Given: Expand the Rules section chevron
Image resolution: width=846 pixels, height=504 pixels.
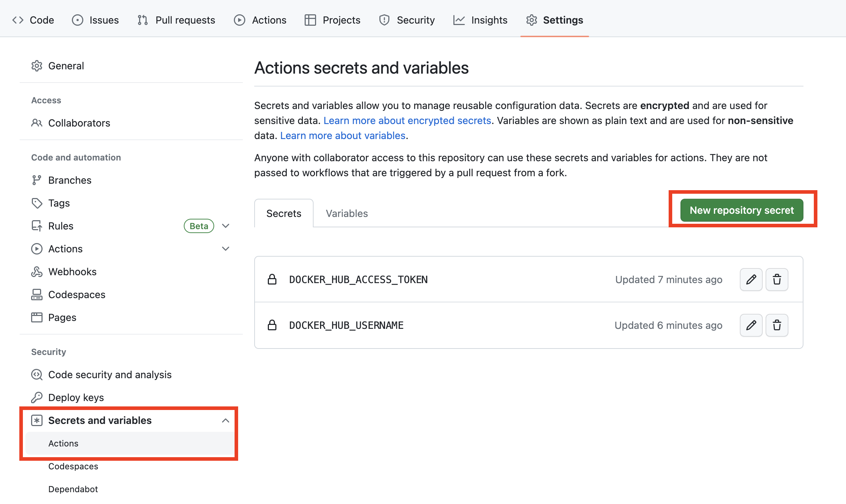Looking at the screenshot, I should point(226,226).
